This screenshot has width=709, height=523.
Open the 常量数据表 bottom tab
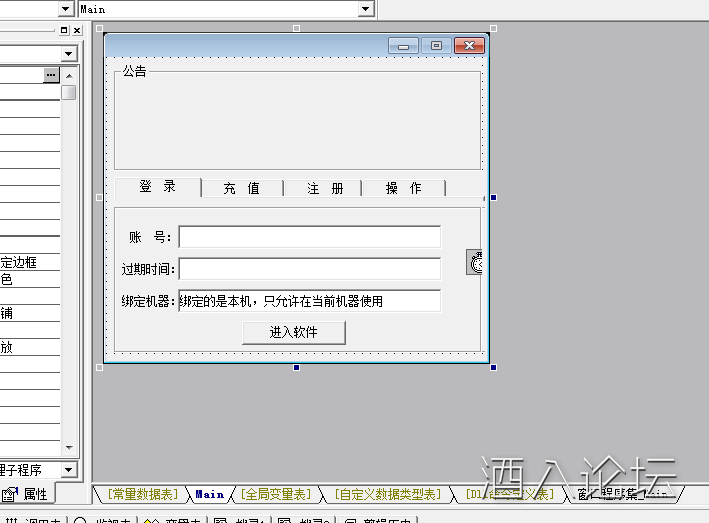(143, 494)
